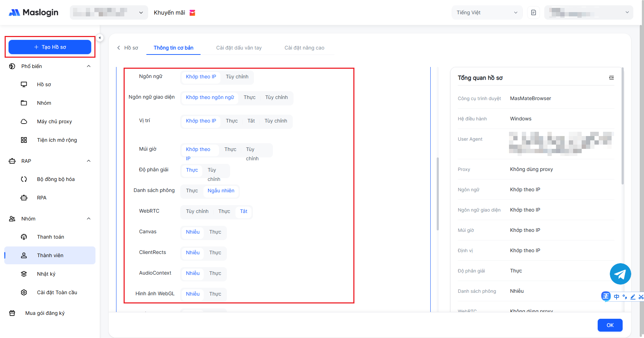Choose Tùy chỉnh for Ngôn ngữ
The height and width of the screenshot is (338, 644).
tap(237, 77)
